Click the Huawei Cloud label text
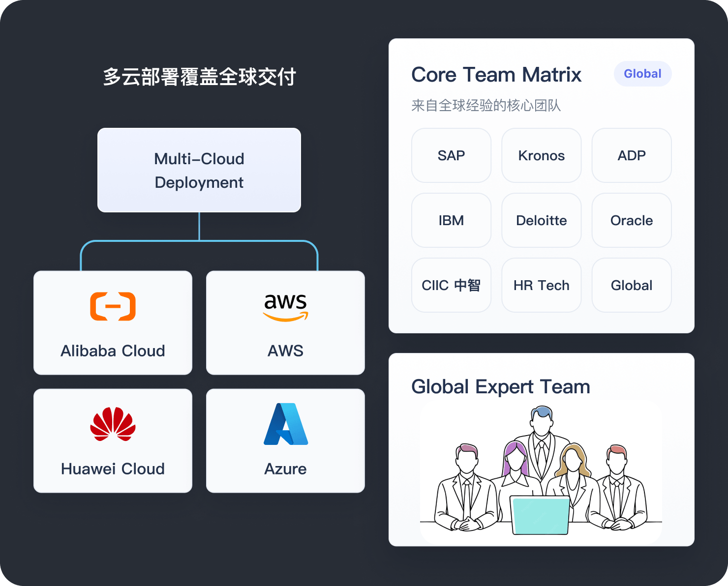The height and width of the screenshot is (586, 728). pos(113,469)
